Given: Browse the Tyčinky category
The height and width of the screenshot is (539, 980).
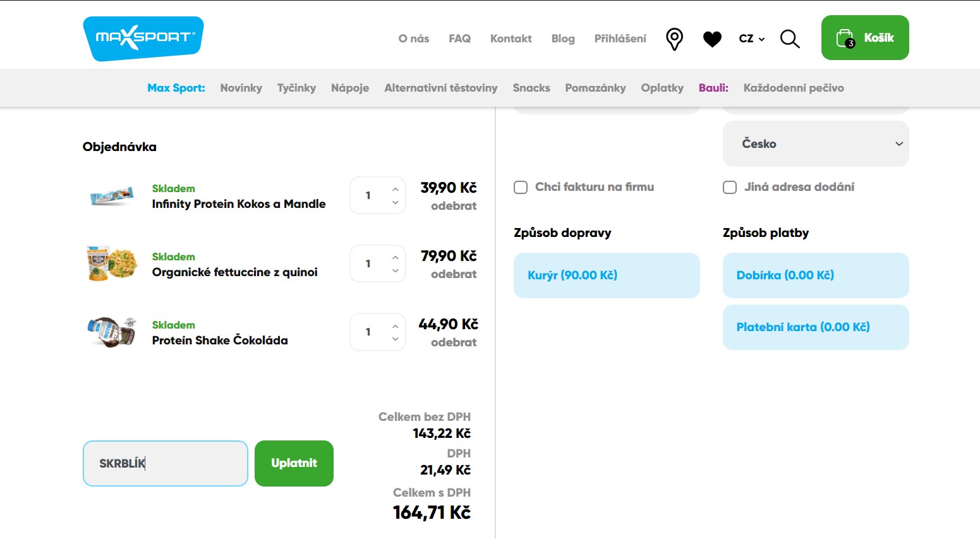Looking at the screenshot, I should [296, 88].
